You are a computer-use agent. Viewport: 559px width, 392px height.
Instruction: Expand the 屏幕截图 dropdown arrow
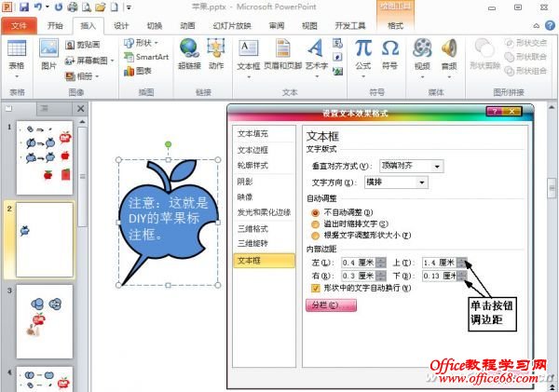pos(112,61)
